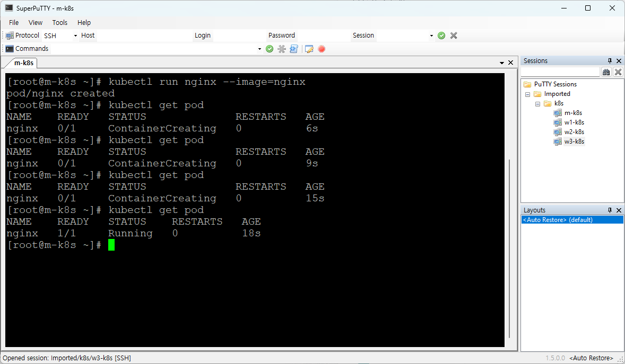Image resolution: width=625 pixels, height=364 pixels.
Task: Open the View menu
Action: [x=36, y=23]
